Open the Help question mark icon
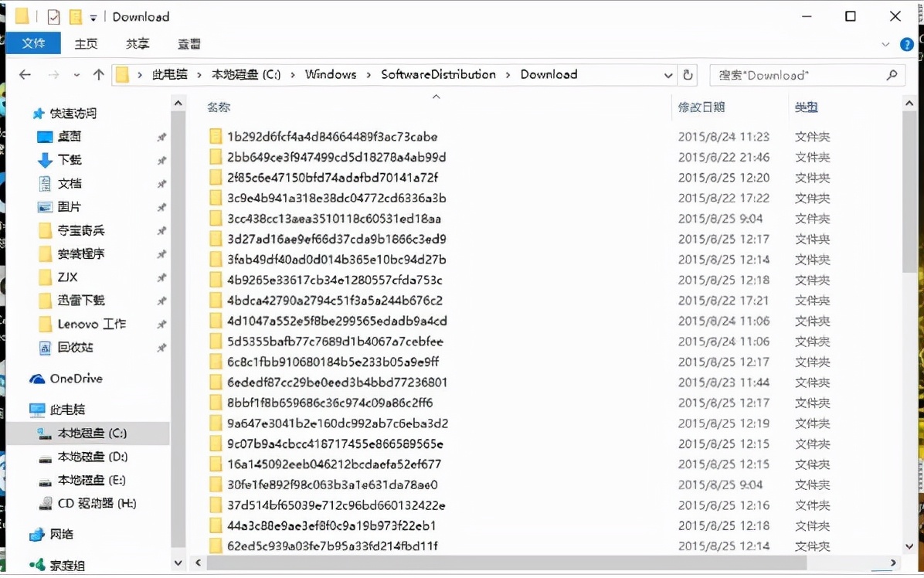Image resolution: width=924 pixels, height=578 pixels. tap(907, 45)
